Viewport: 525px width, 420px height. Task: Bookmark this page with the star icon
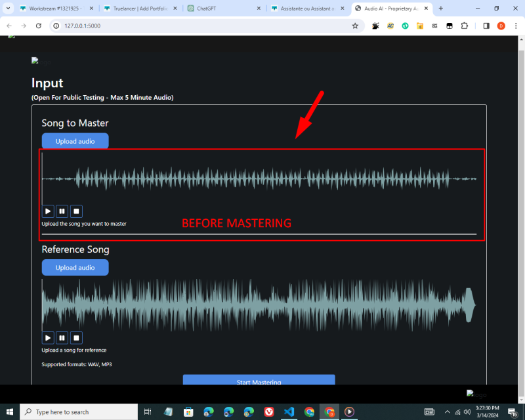point(355,26)
